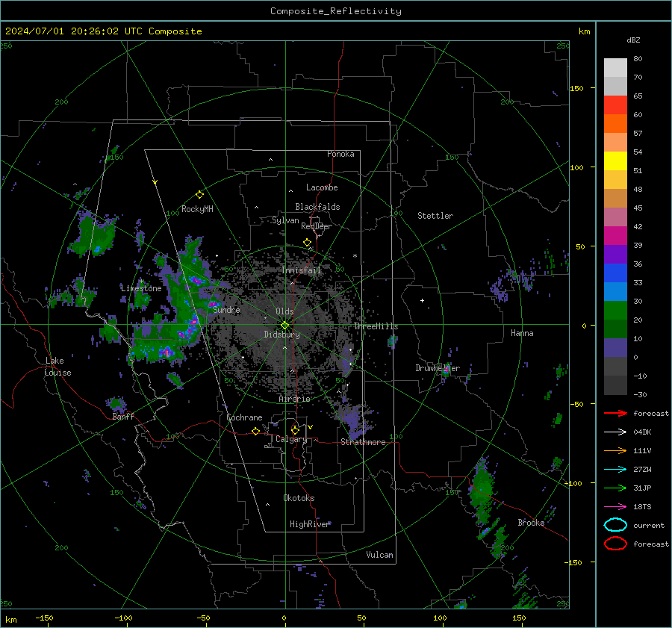Click the yellow diamond marker near RedDeer

point(308,243)
